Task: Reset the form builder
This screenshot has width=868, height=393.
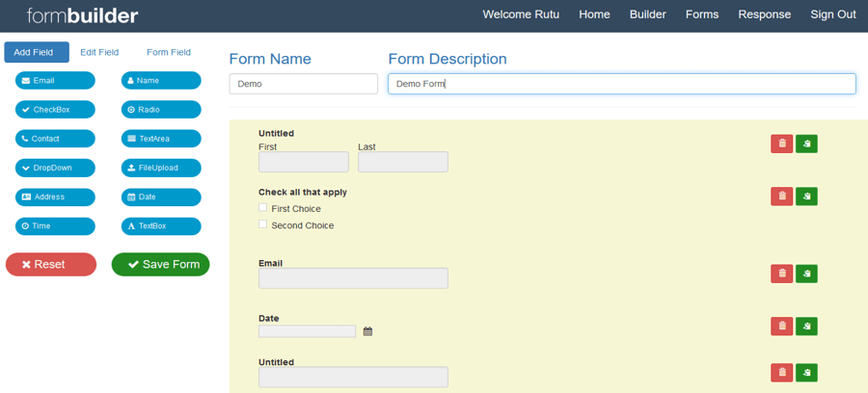Action: (51, 264)
